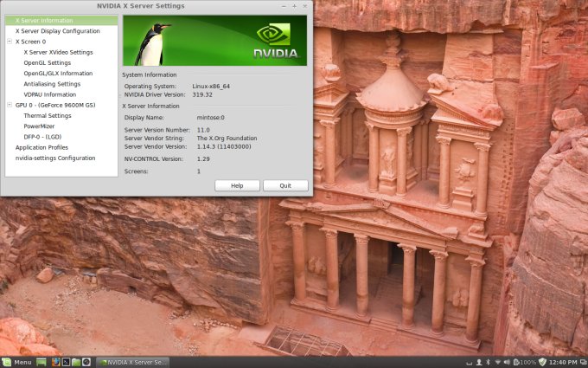Screen dimensions: 588x368
Task: Open X Server XVideo Settings
Action: (x=59, y=52)
